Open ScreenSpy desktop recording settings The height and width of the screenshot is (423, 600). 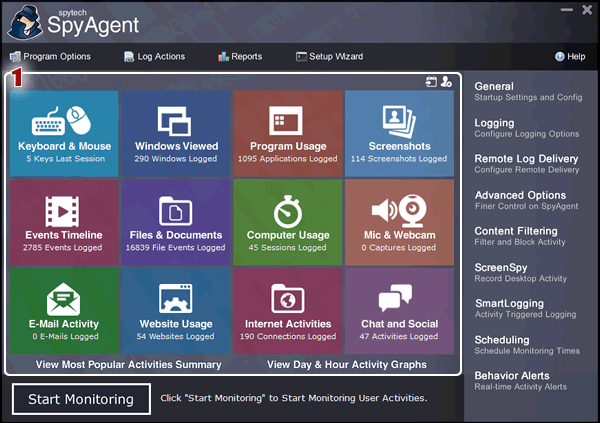tap(520, 273)
